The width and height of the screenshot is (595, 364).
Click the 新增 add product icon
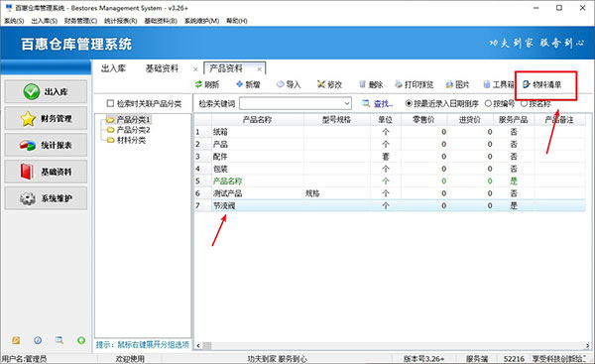tap(239, 84)
